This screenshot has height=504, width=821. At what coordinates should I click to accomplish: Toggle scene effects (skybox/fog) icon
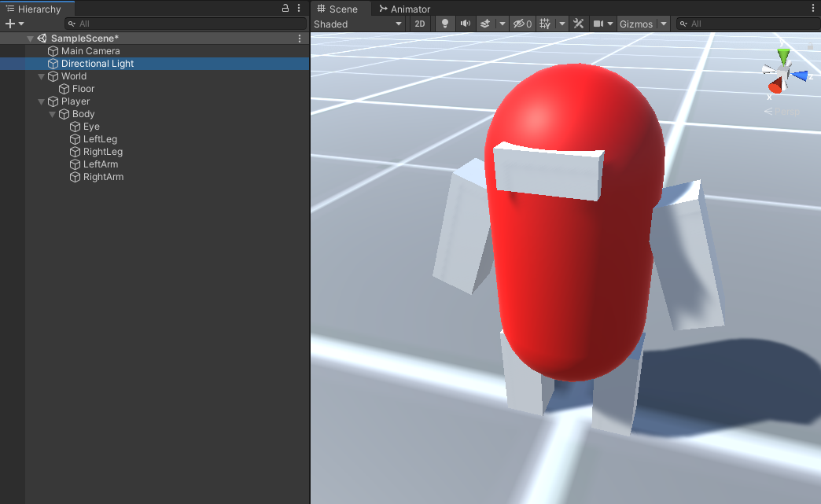(x=485, y=24)
